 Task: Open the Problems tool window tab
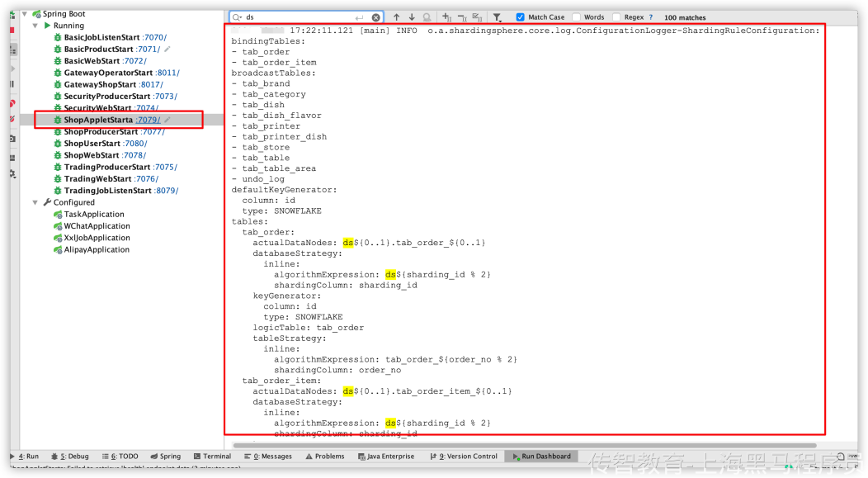click(x=325, y=457)
